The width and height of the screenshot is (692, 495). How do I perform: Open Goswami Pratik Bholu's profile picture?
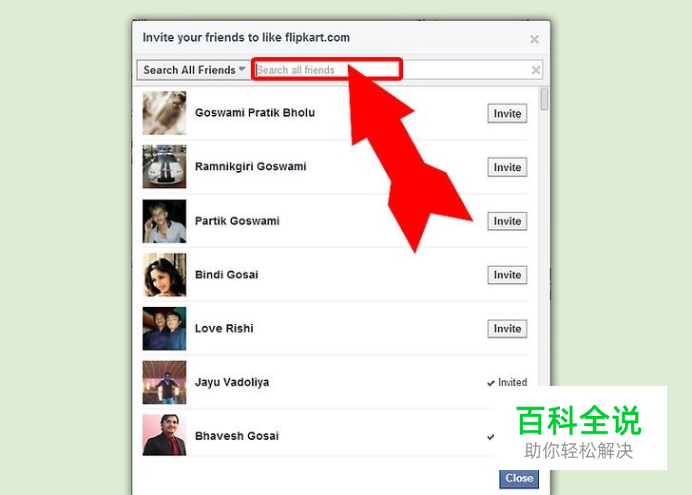point(164,113)
